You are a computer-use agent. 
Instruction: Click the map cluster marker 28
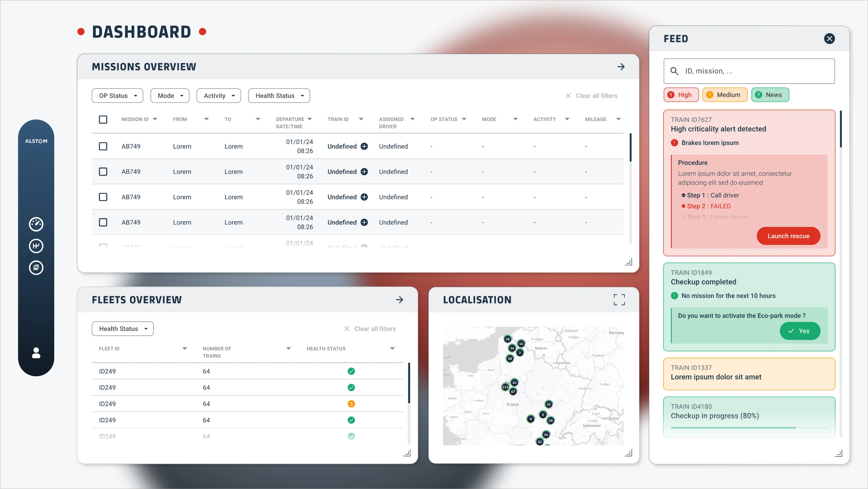tap(507, 339)
